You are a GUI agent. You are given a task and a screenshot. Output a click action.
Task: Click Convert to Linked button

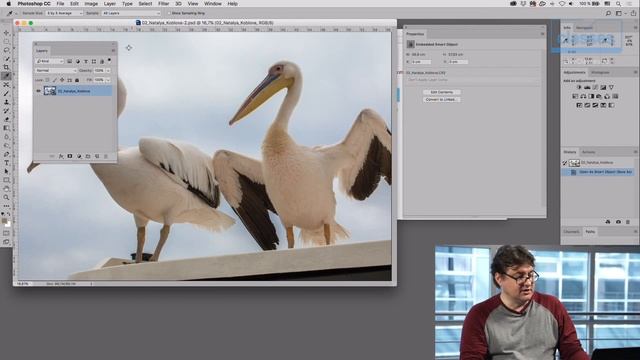click(442, 100)
